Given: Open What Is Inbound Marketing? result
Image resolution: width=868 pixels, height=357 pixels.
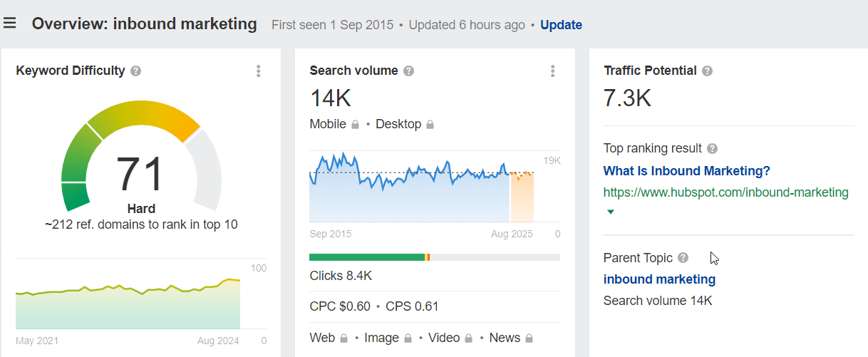Looking at the screenshot, I should pos(686,171).
